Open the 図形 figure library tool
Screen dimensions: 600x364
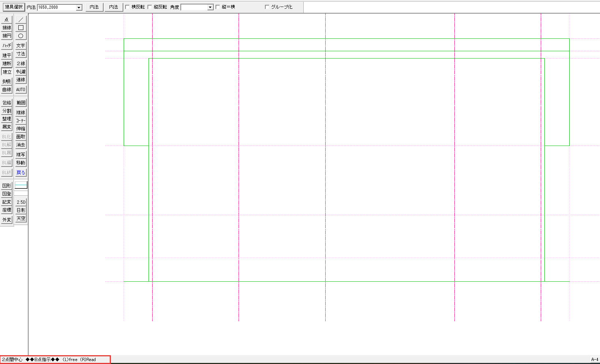coord(7,186)
